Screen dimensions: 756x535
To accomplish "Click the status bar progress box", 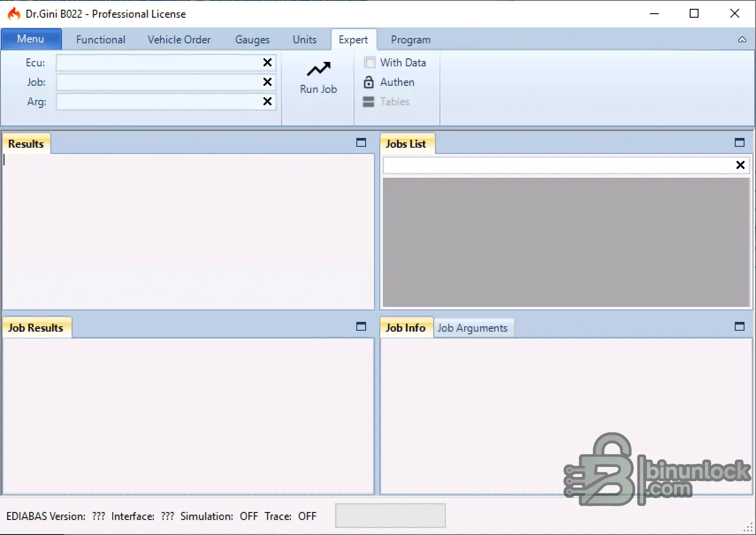I will tap(390, 516).
